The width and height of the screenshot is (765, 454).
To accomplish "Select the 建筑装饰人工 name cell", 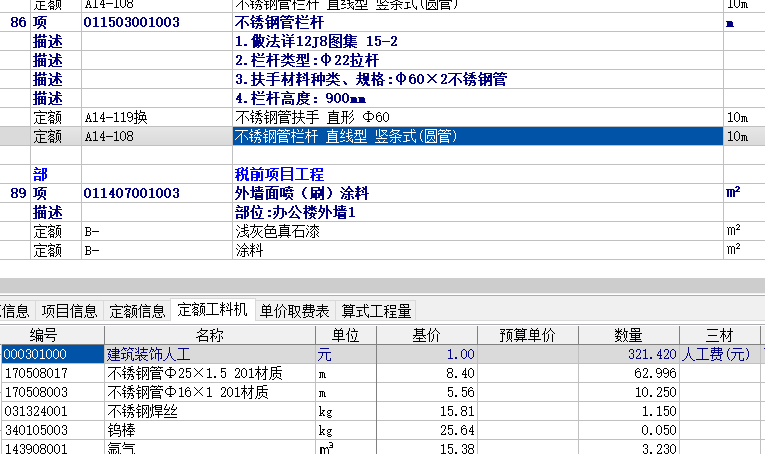I will tap(210, 354).
